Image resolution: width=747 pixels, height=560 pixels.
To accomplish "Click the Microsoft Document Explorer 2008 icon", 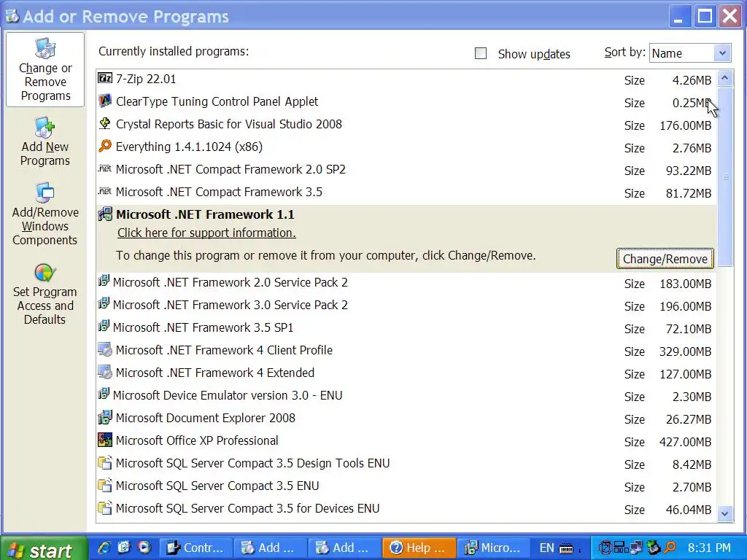I will click(105, 418).
